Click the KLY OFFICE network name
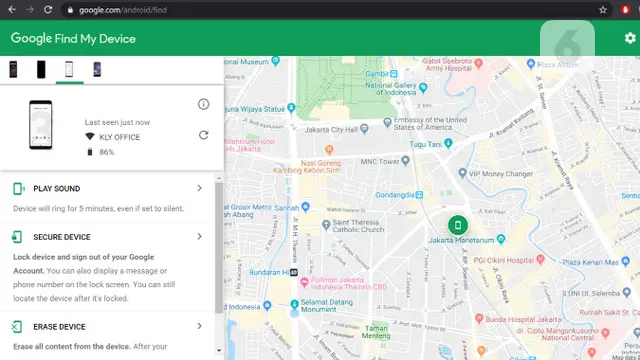The height and width of the screenshot is (360, 640). click(120, 137)
